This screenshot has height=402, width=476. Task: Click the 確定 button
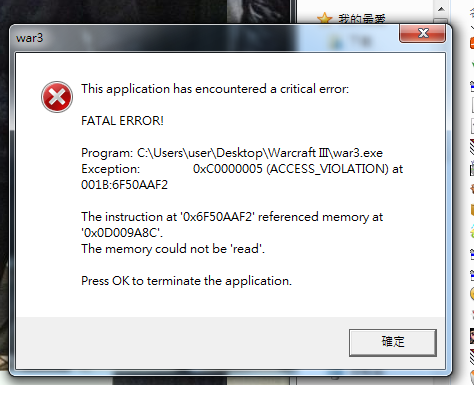pyautogui.click(x=393, y=343)
